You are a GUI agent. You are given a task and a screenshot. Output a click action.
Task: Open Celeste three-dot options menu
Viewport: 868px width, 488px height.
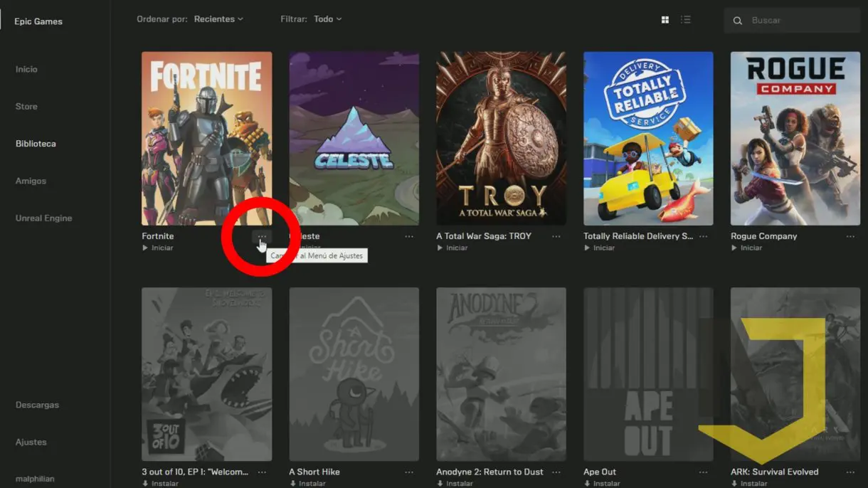point(409,236)
